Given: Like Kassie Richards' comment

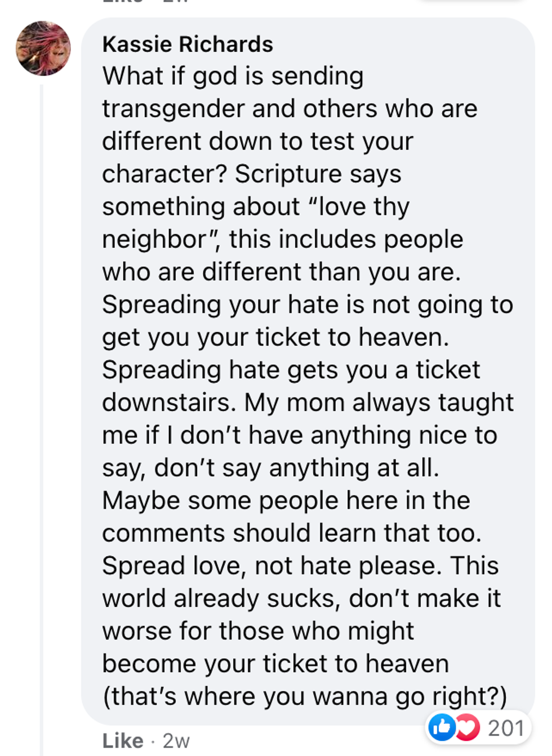Looking at the screenshot, I should [x=122, y=741].
